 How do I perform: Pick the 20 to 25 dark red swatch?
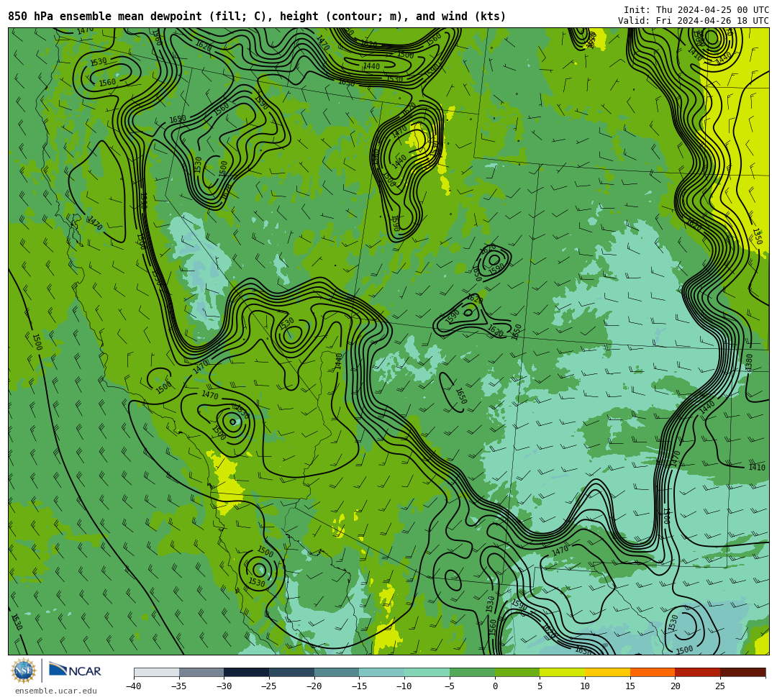pyautogui.click(x=697, y=672)
